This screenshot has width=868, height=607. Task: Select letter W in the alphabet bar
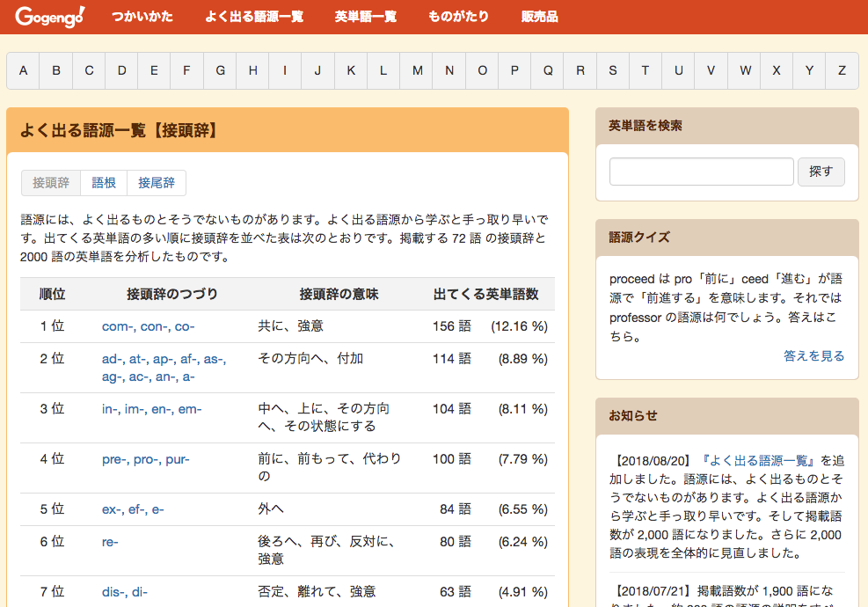tap(745, 71)
